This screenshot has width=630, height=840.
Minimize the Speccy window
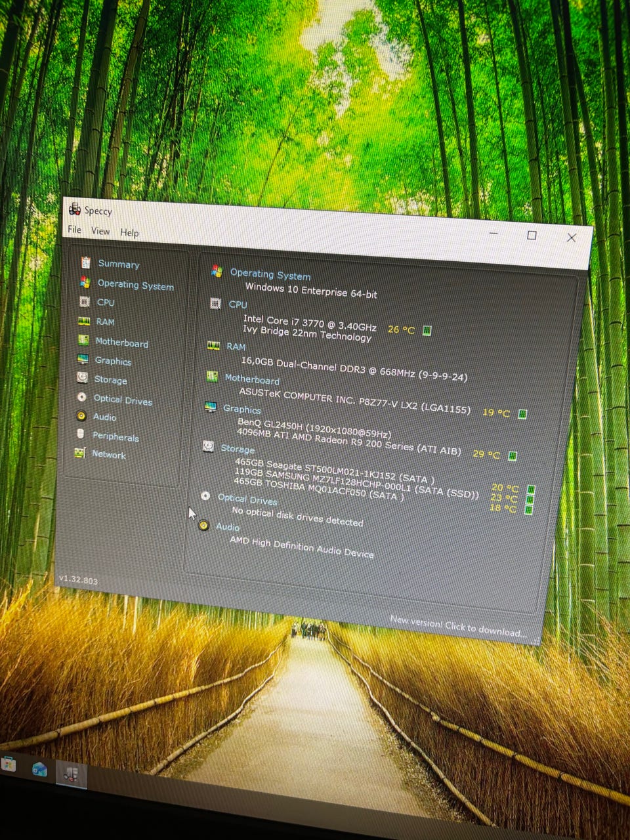pyautogui.click(x=493, y=232)
